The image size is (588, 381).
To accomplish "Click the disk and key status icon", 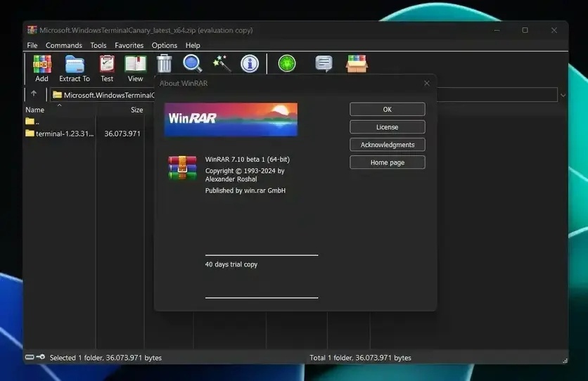I will tap(35, 357).
